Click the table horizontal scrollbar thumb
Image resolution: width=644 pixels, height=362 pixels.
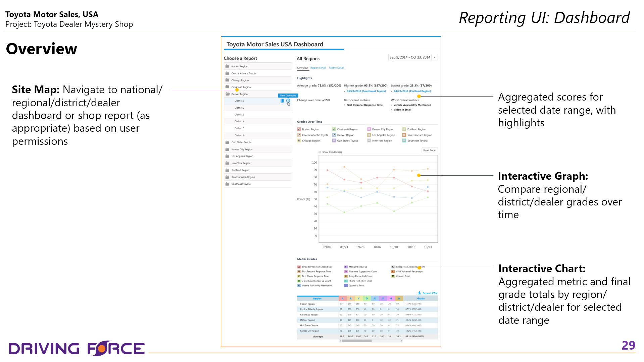click(356, 341)
